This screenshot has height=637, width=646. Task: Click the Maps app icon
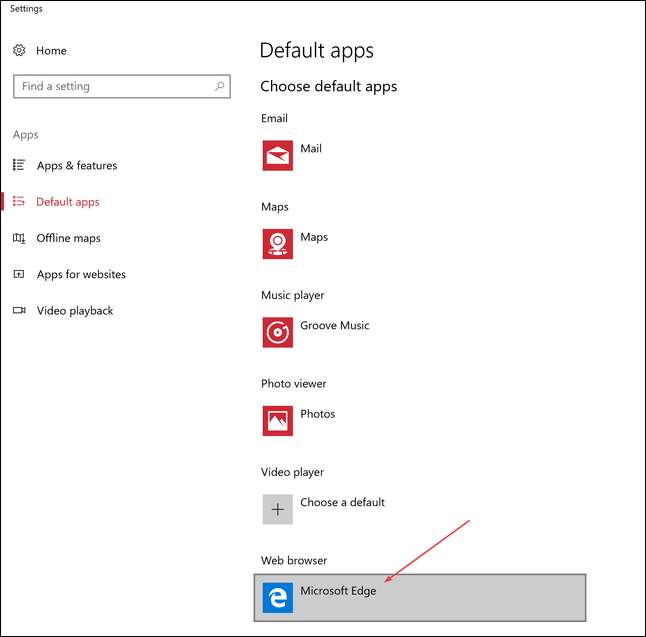tap(278, 244)
